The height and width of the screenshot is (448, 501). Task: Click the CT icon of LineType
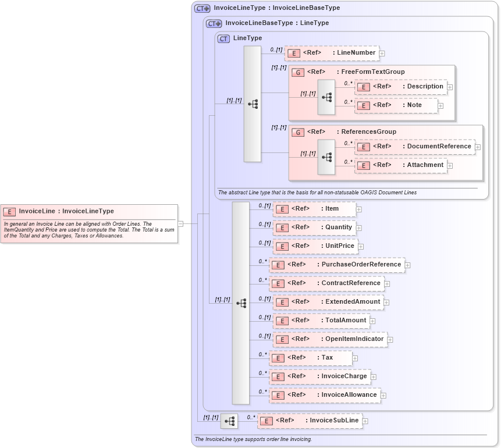click(x=223, y=38)
